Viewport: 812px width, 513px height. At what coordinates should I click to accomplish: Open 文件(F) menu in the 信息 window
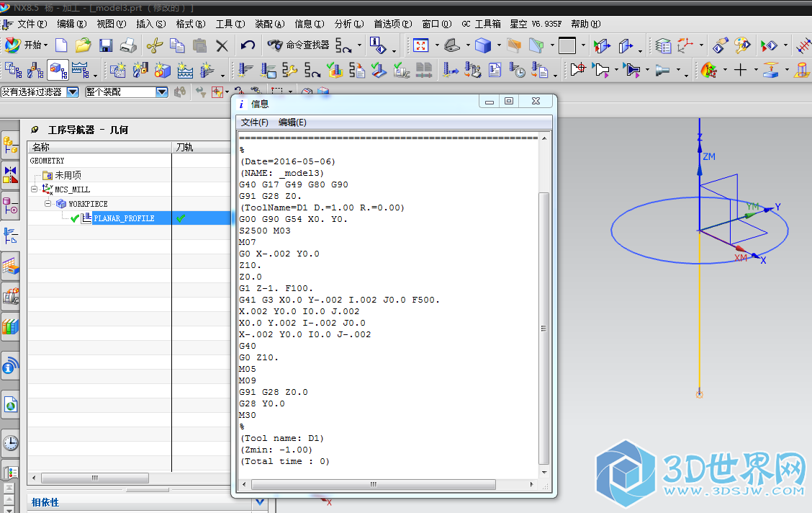[254, 122]
